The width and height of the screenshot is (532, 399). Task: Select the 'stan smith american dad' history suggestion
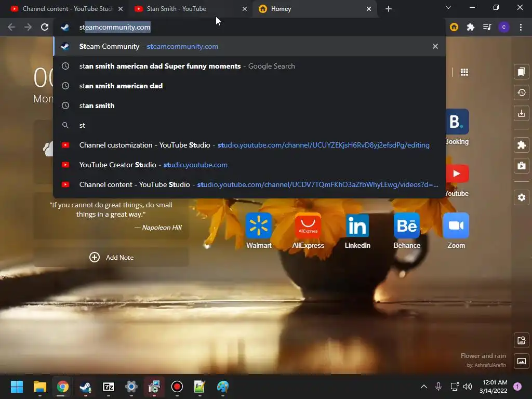click(x=249, y=86)
